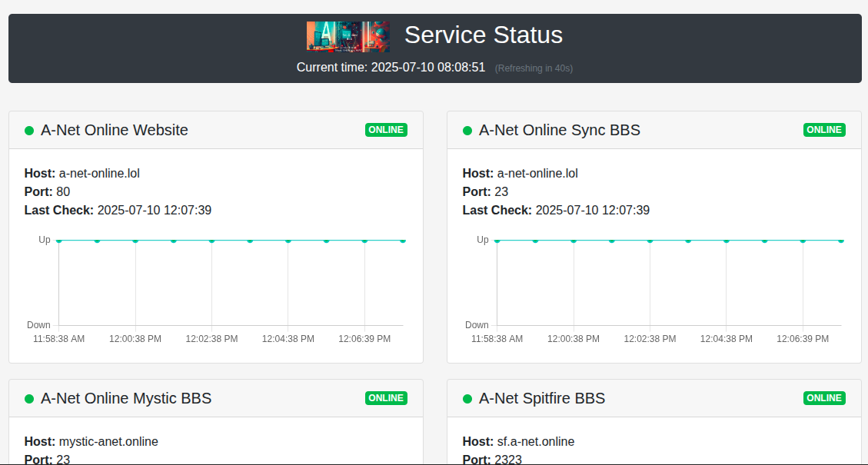Screen dimensions: 868x465
Task: Click the first data point on Website uptime chart
Action: tap(58, 241)
